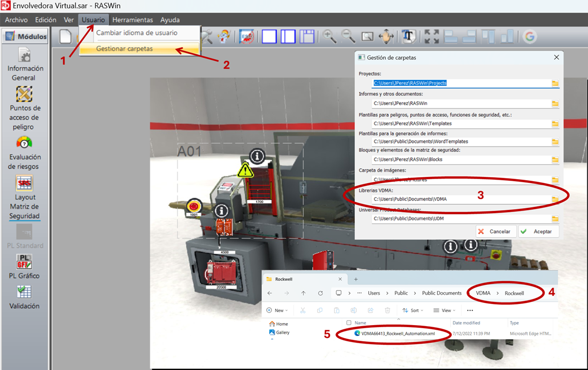Open the PL Gráfico module
The image size is (588, 370).
24,266
